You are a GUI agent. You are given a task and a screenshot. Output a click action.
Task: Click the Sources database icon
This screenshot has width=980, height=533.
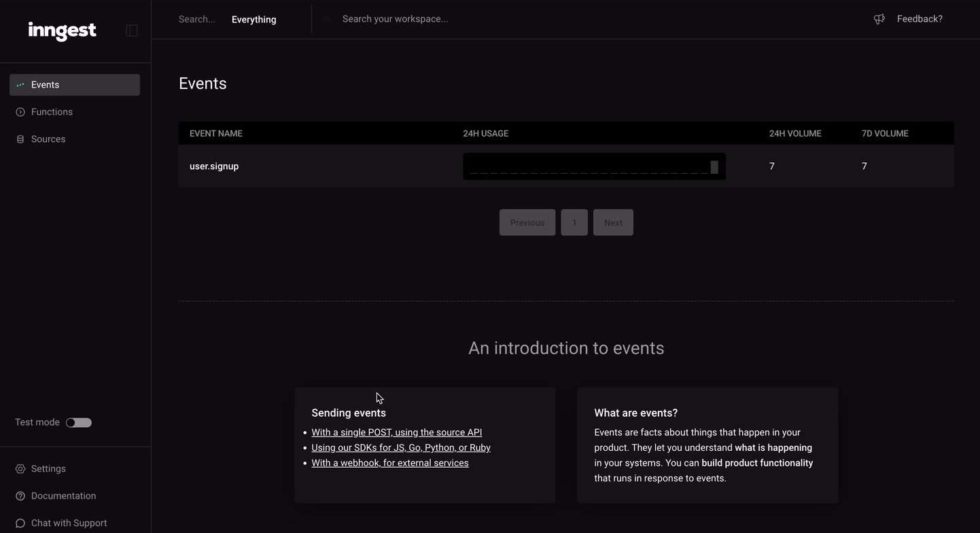pyautogui.click(x=19, y=139)
